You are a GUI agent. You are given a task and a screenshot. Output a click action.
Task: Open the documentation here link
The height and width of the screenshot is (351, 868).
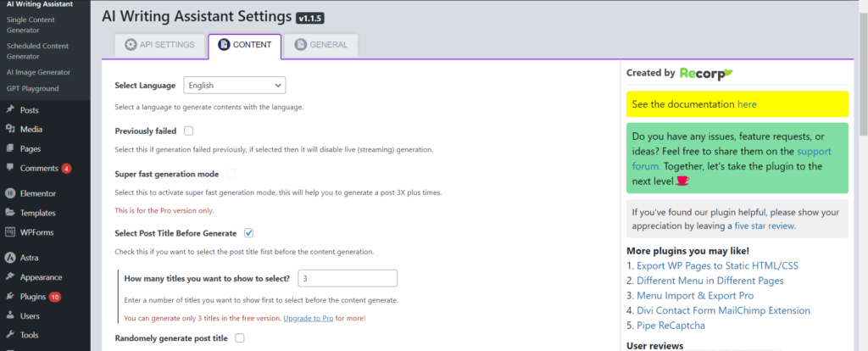point(747,104)
